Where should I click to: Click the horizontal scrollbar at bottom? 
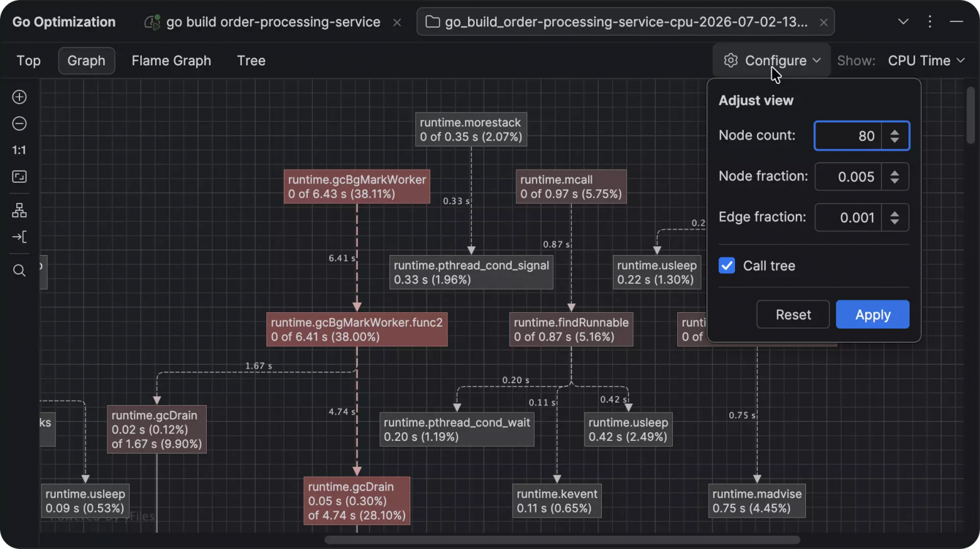point(562,540)
